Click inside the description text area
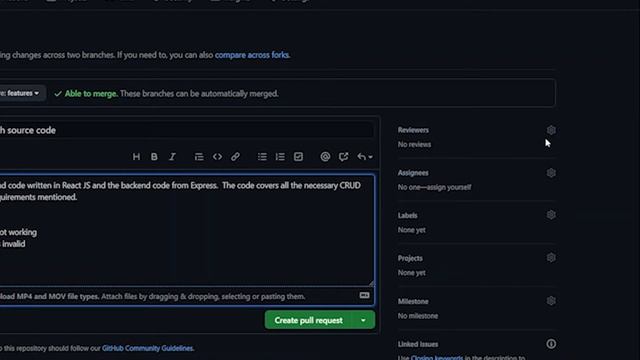The height and width of the screenshot is (360, 640). (x=187, y=230)
